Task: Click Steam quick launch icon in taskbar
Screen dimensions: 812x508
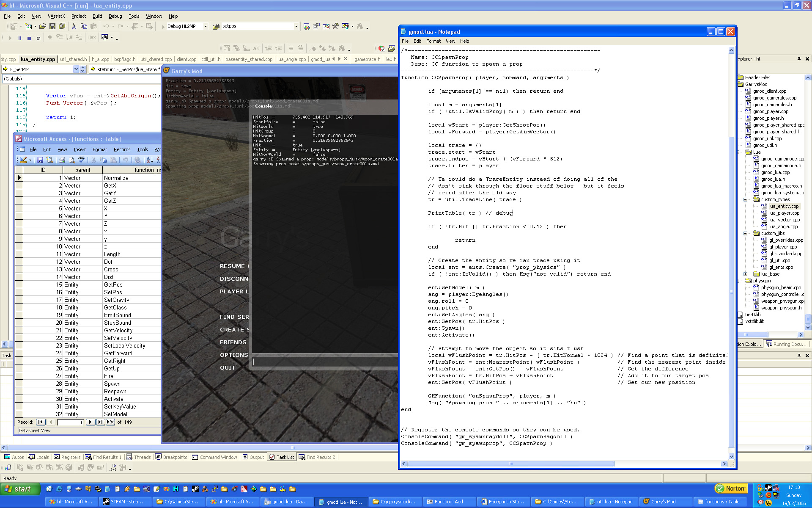Action: 195,489
